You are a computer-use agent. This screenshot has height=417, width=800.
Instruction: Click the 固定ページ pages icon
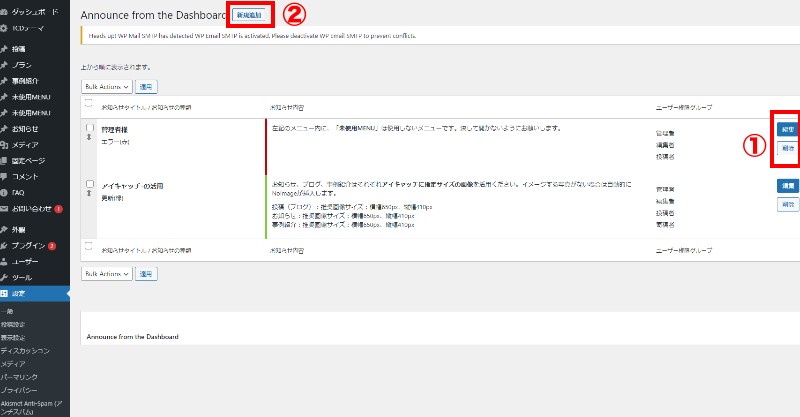(x=6, y=160)
